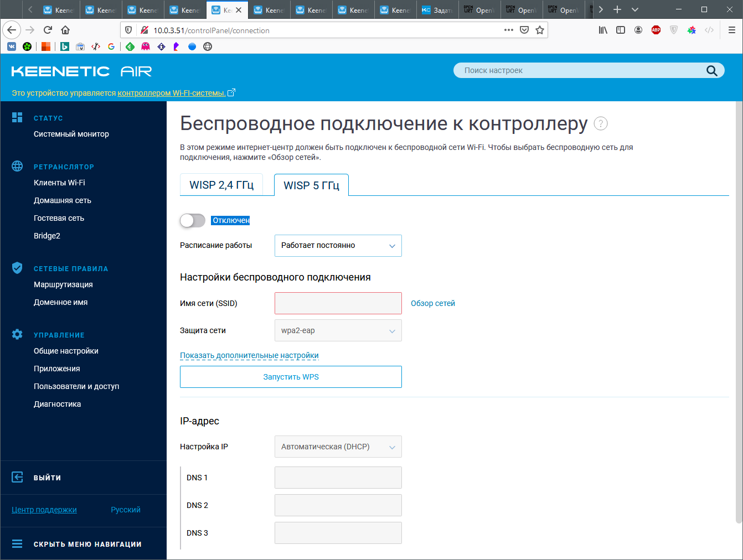Go back to the previous page
Viewport: 743px width, 560px height.
click(12, 30)
